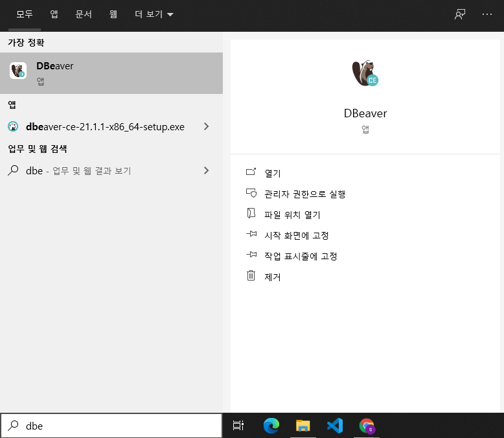Open the three-dot options menu

coord(487,14)
